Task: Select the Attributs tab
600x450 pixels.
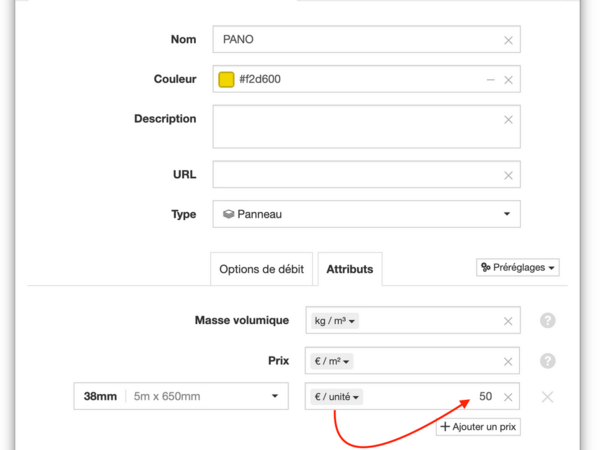Action: click(349, 269)
